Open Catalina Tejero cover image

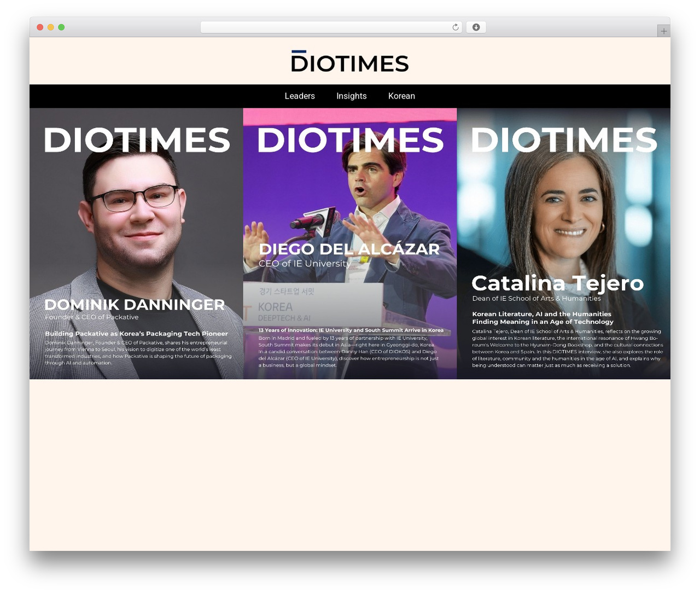[564, 243]
